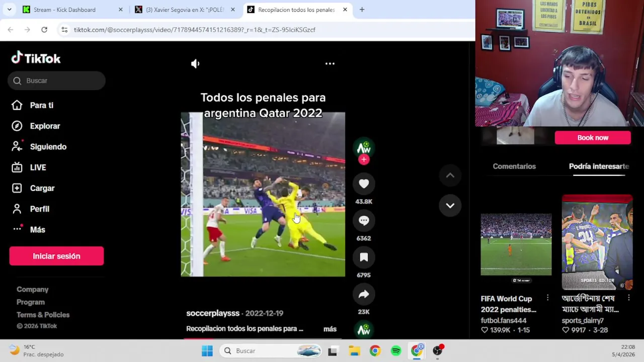Switch to the Podría interesarte tab
The width and height of the screenshot is (644, 362).
599,166
